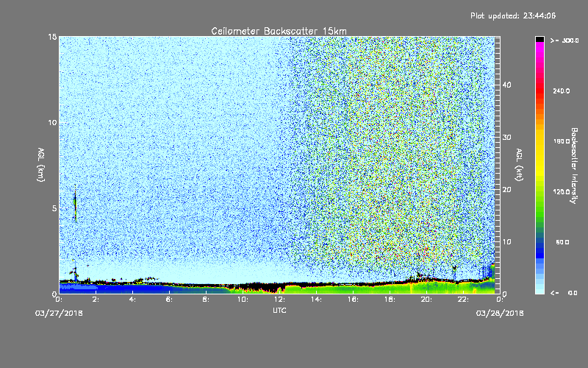Viewport: 588px width, 368px height.
Task: Select the 5 km tick label
Action: pyautogui.click(x=54, y=208)
